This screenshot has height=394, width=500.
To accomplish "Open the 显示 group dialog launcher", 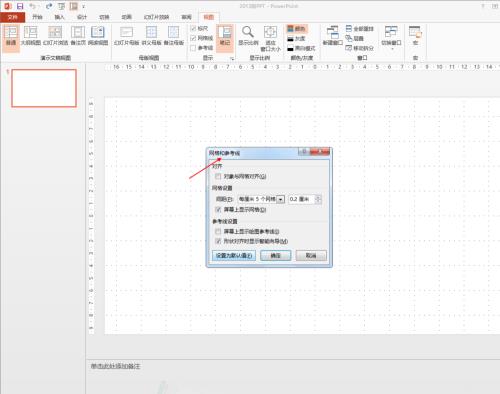I will click(232, 59).
